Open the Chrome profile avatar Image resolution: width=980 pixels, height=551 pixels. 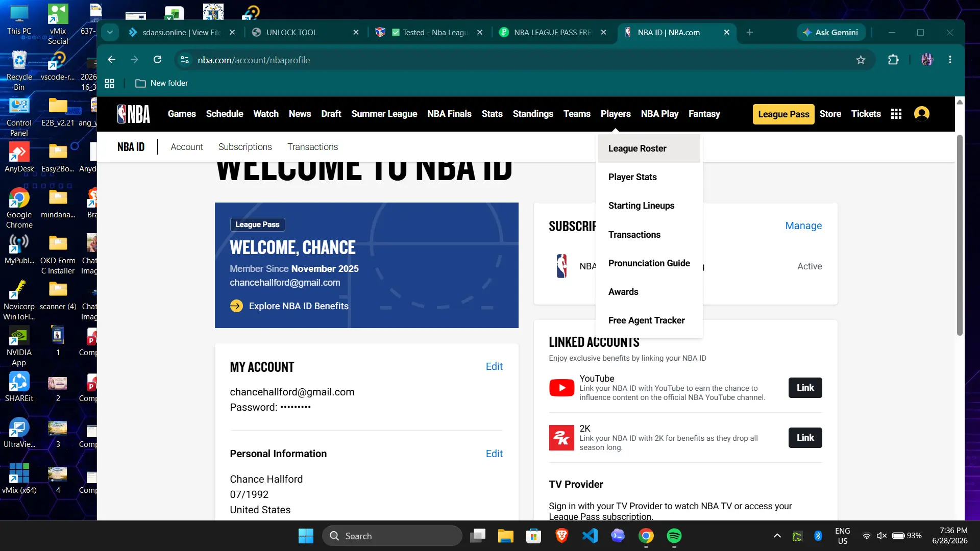click(x=927, y=60)
